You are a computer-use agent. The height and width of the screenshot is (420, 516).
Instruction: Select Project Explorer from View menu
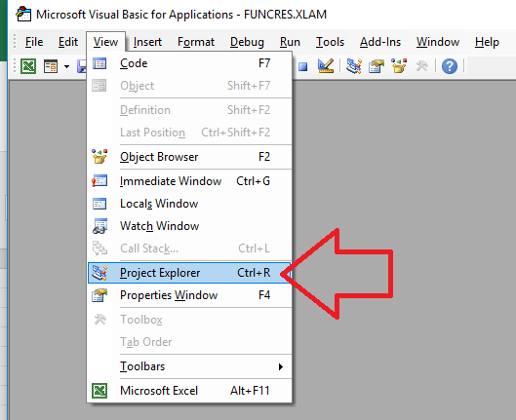point(189,273)
